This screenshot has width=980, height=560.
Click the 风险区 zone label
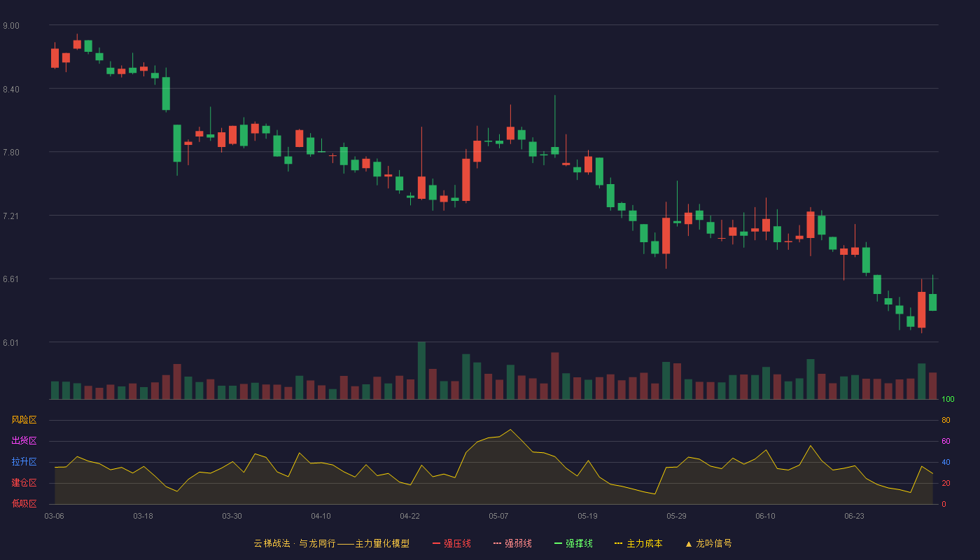click(24, 420)
